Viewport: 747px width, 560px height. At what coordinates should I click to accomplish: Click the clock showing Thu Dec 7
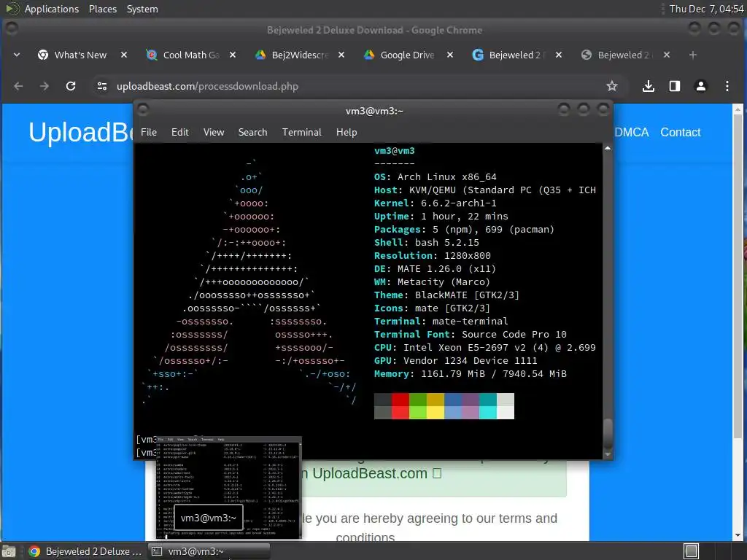pyautogui.click(x=706, y=9)
